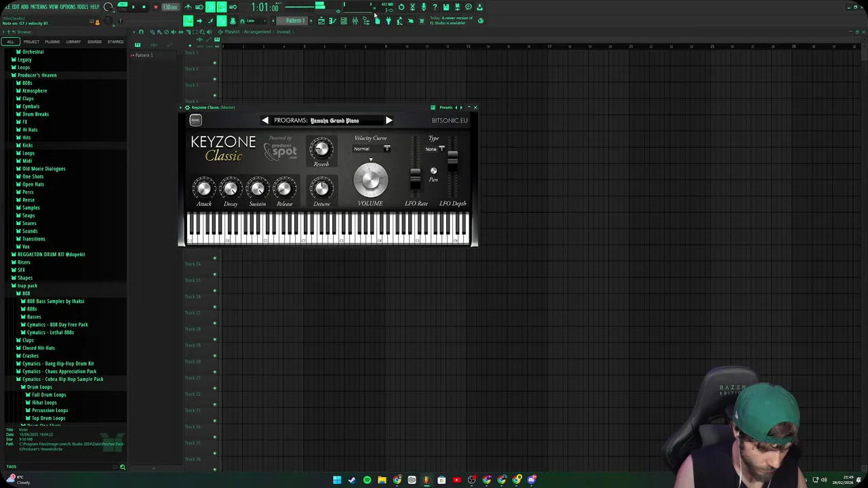Switch browser to PLUGINS tab
Screen dimensions: 868x488
(x=52, y=41)
